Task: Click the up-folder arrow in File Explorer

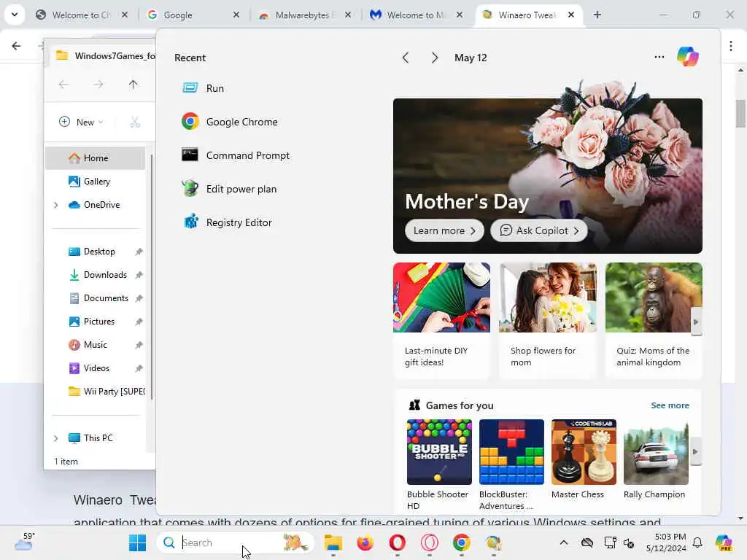Action: tap(133, 85)
